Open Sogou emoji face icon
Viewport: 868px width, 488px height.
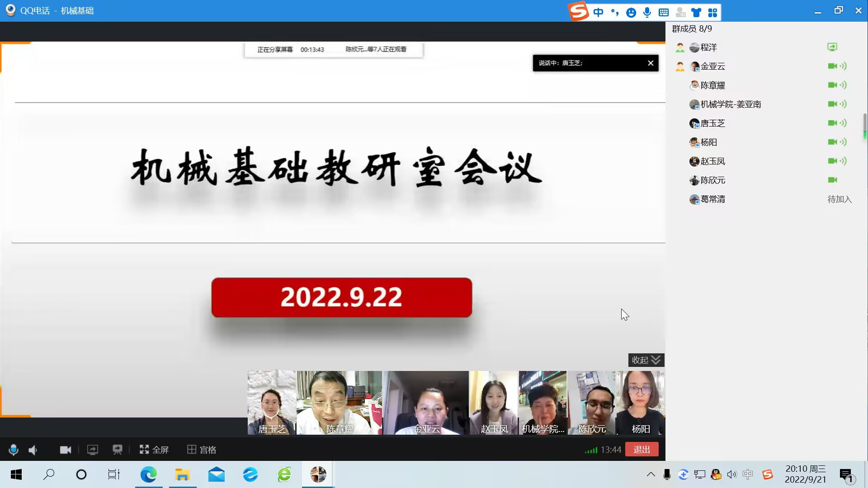point(631,12)
